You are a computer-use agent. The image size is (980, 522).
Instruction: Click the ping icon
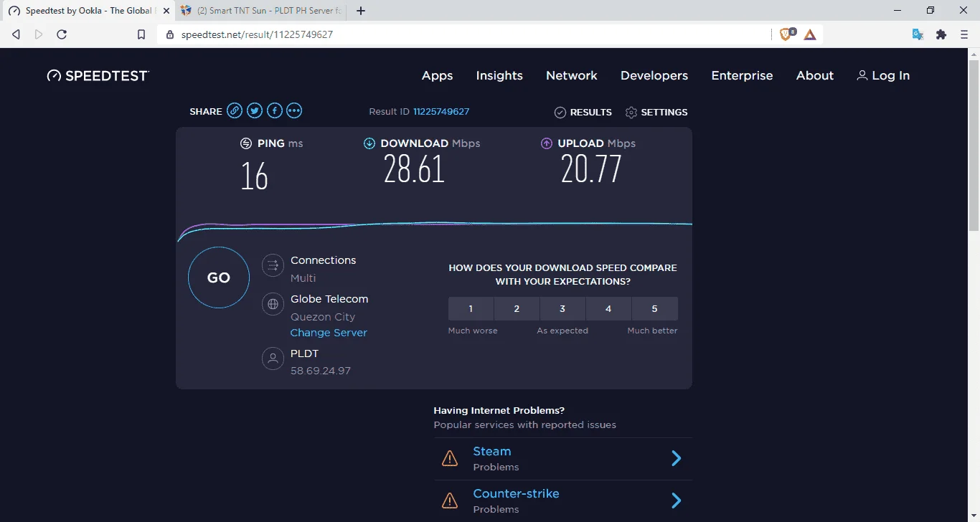click(x=246, y=143)
